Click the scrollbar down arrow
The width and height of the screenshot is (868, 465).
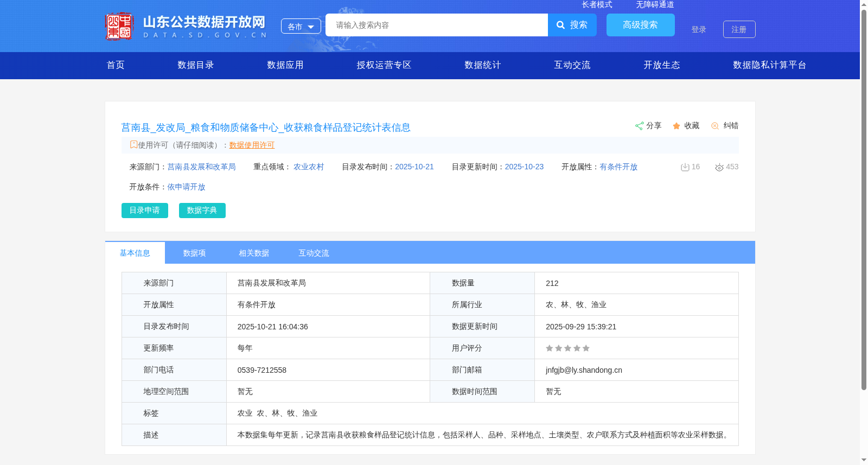pyautogui.click(x=864, y=460)
